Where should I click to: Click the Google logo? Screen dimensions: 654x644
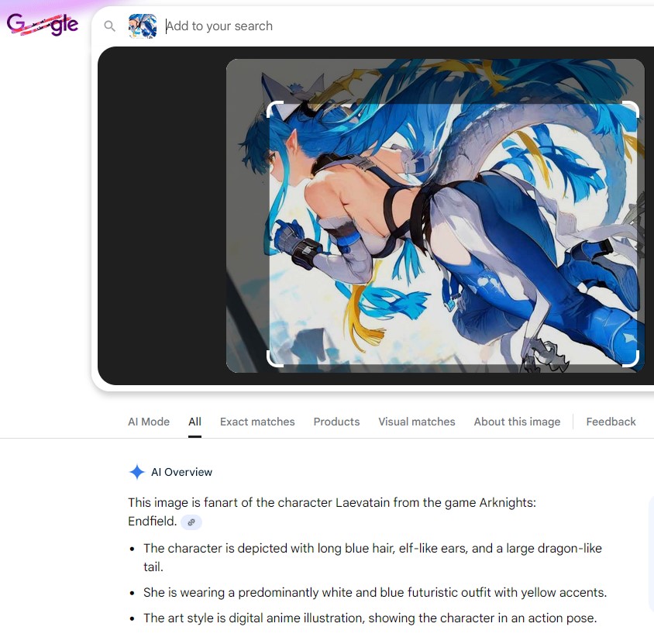43,25
